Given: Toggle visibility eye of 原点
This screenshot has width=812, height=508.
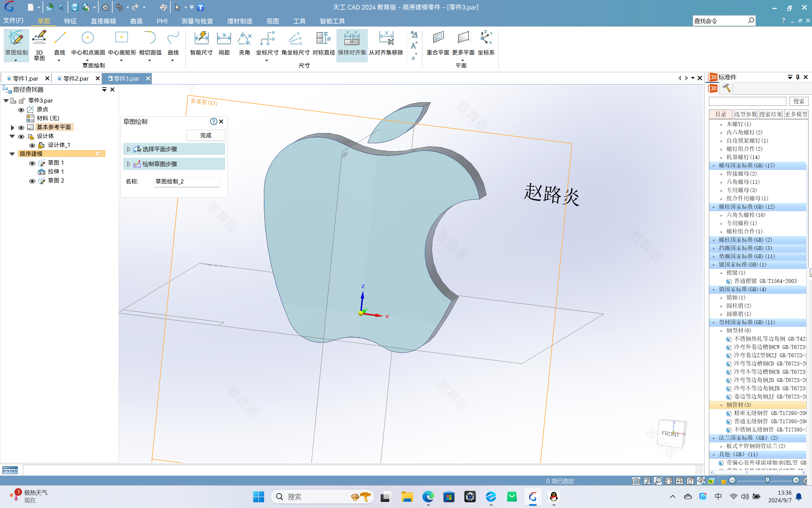Looking at the screenshot, I should coord(21,110).
